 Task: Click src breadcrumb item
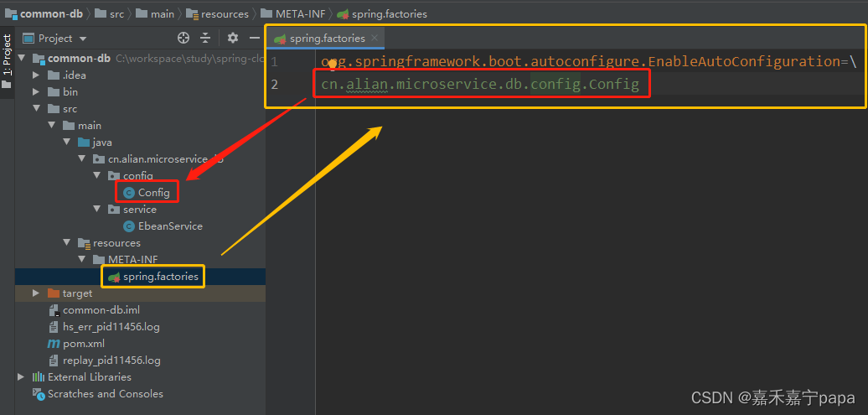pos(110,14)
